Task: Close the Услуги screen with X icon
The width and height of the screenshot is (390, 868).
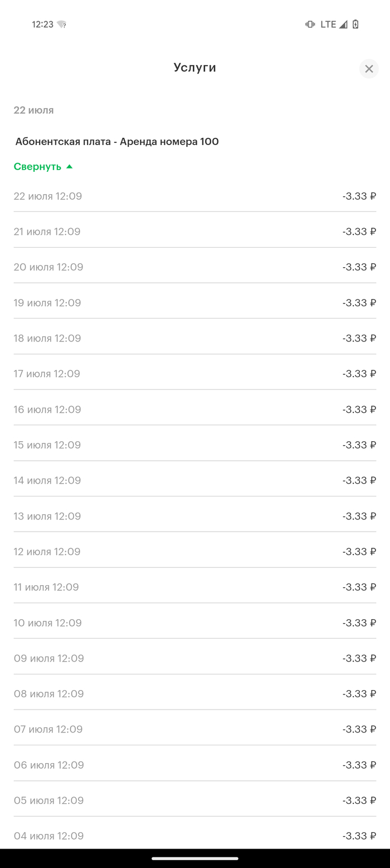Action: coord(369,69)
